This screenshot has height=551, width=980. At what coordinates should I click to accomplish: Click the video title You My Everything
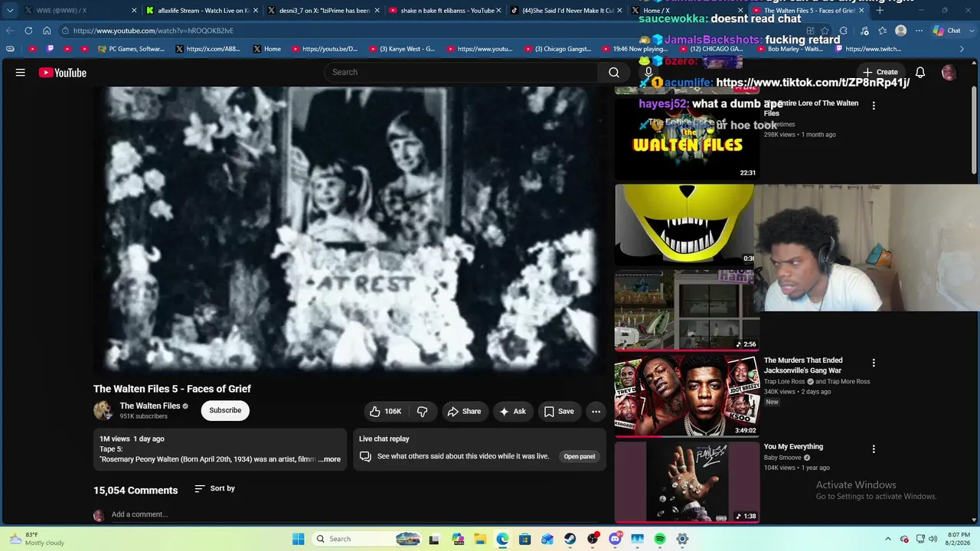pos(793,447)
